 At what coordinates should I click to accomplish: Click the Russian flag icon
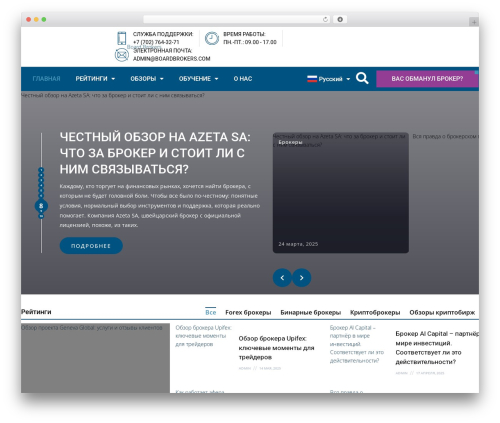pyautogui.click(x=312, y=79)
